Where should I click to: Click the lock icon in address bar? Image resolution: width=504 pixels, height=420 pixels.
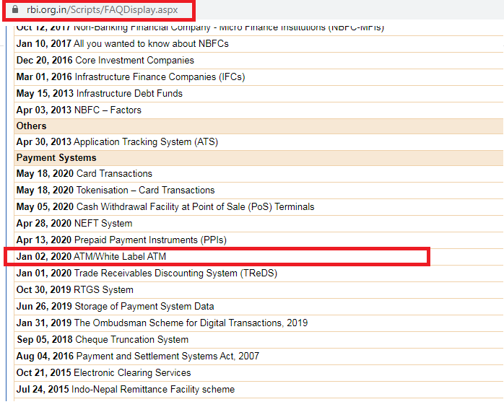click(x=14, y=9)
